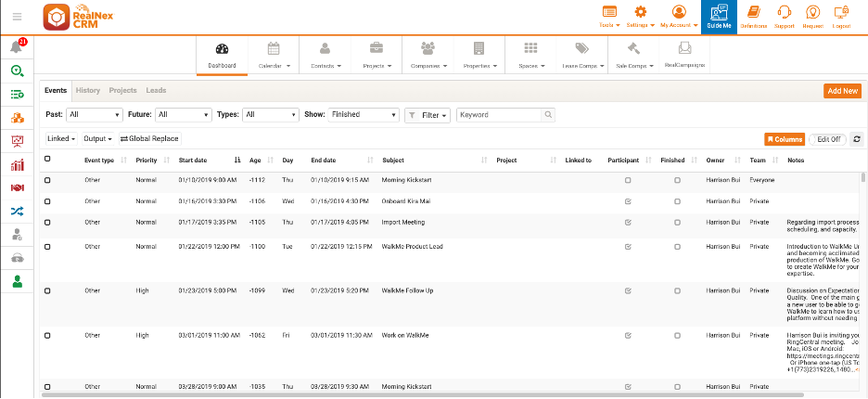Screen dimensions: 868x399
Task: Click the Global Replace button
Action: coord(149,138)
